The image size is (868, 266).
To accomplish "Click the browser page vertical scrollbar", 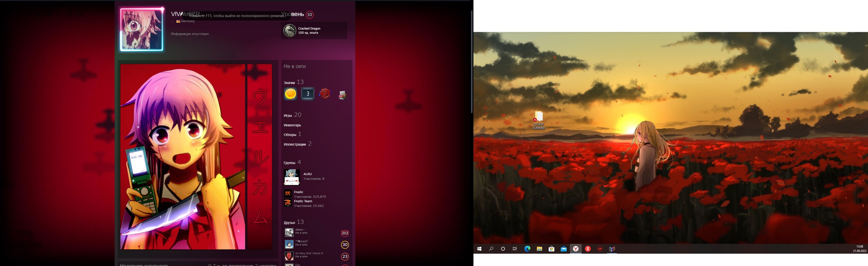I will click(x=471, y=62).
